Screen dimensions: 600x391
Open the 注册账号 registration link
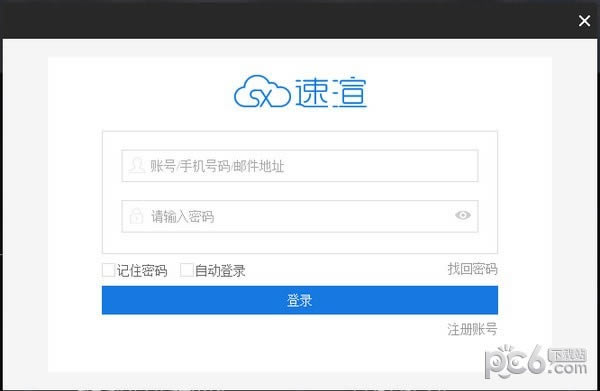(473, 329)
